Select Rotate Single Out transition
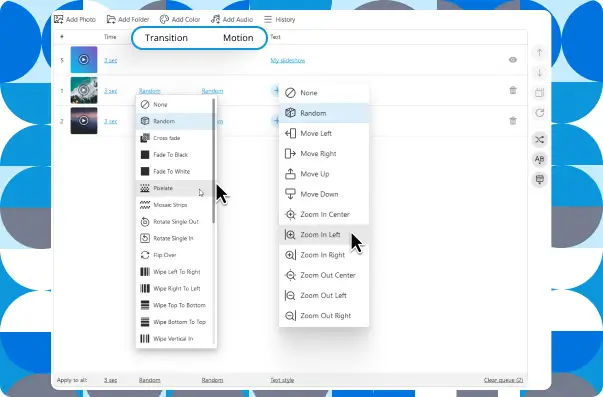 click(x=174, y=222)
